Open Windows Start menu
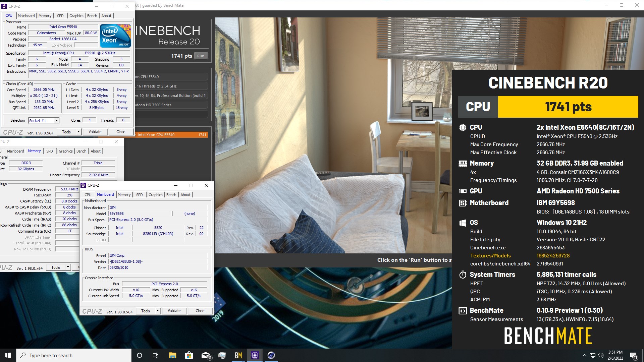The image size is (644, 362). point(8,355)
